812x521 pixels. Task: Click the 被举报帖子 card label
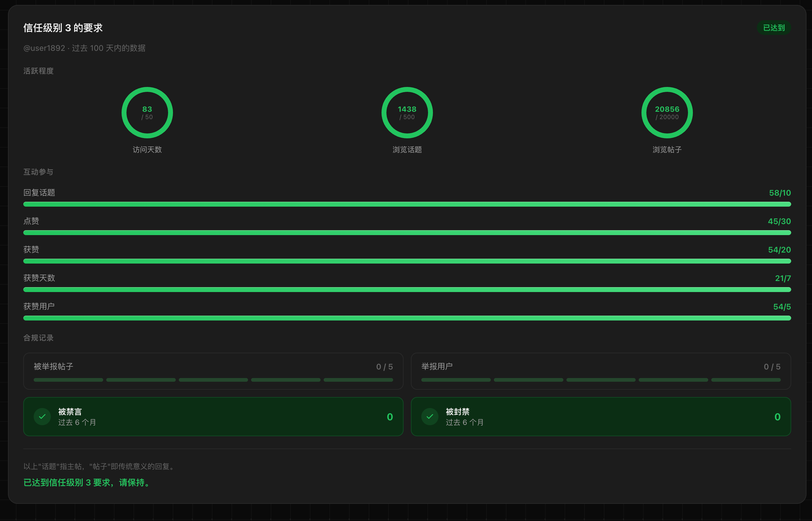point(54,366)
